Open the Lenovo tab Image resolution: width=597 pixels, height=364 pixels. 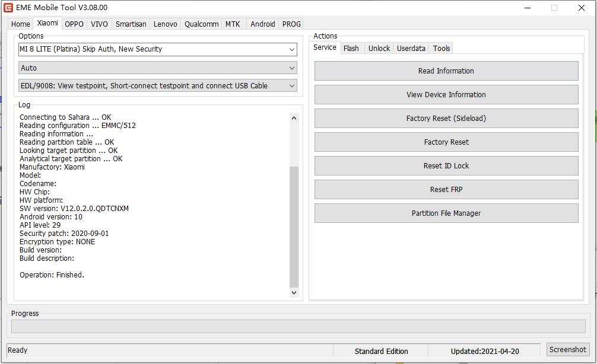[x=165, y=24]
